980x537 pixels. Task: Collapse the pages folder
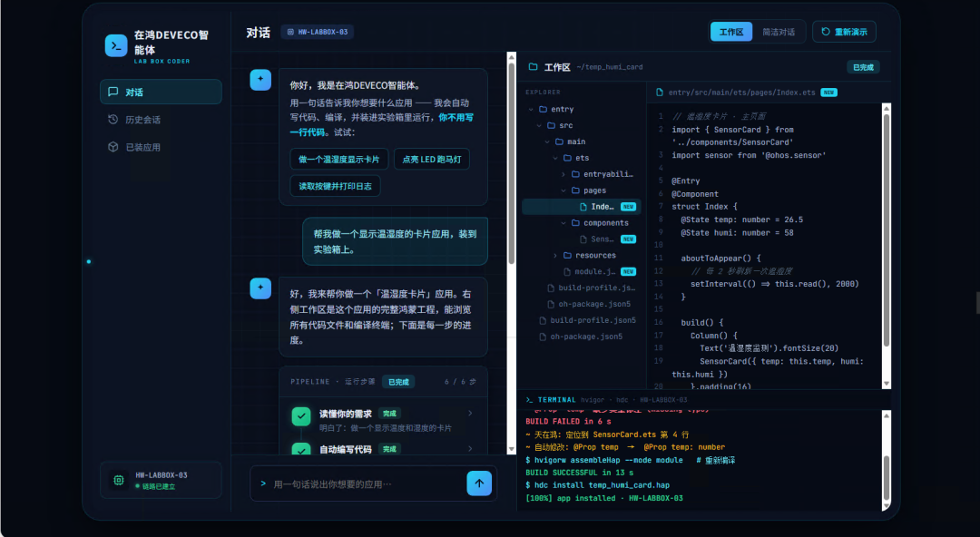coord(563,190)
